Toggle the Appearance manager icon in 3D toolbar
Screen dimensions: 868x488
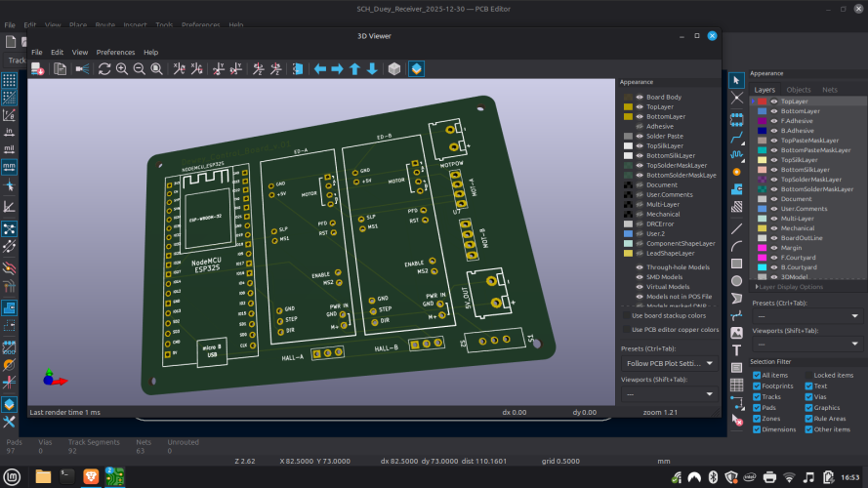pyautogui.click(x=417, y=69)
